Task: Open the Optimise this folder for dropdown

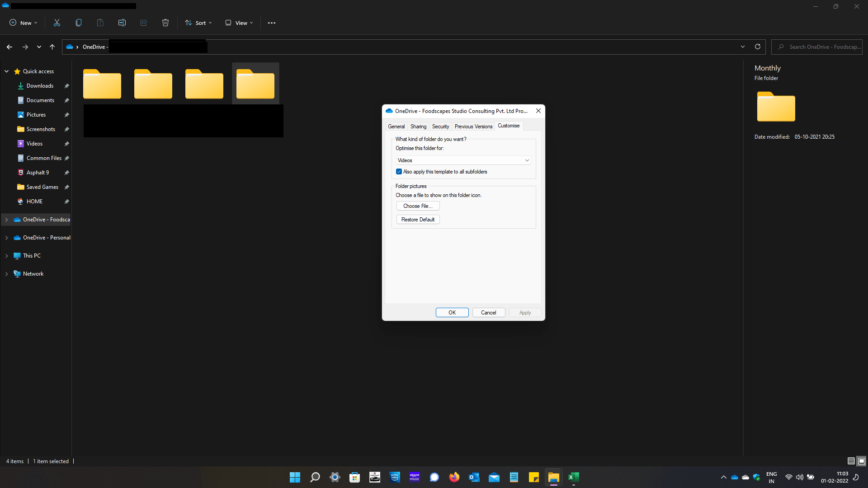Action: tap(463, 160)
